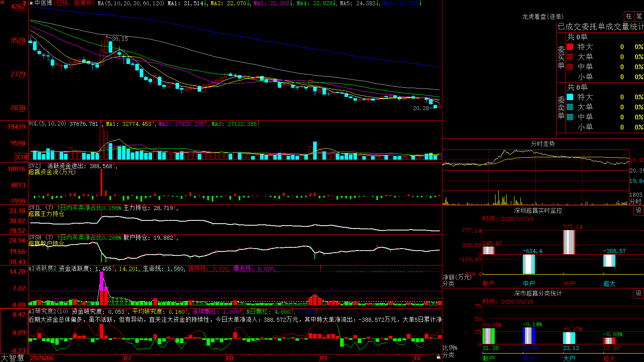
Task: Click the 深圳超赢实时监控 panel title
Action: coord(538,210)
